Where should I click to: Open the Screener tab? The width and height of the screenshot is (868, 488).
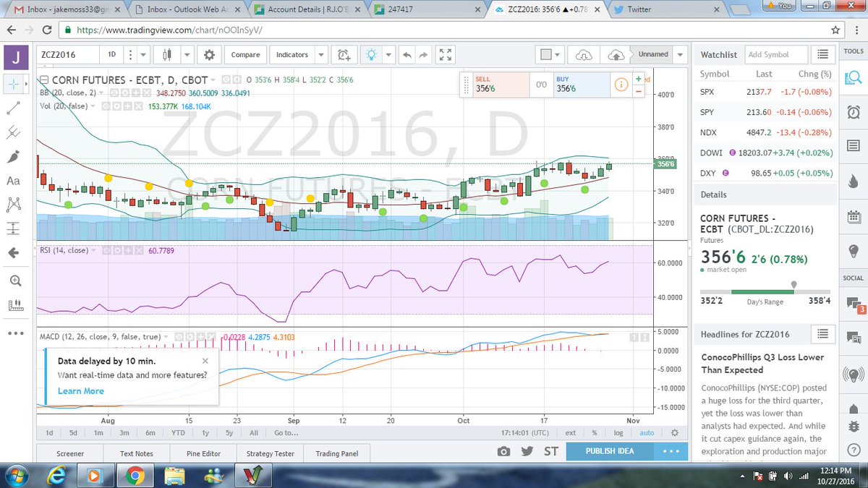pyautogui.click(x=70, y=454)
